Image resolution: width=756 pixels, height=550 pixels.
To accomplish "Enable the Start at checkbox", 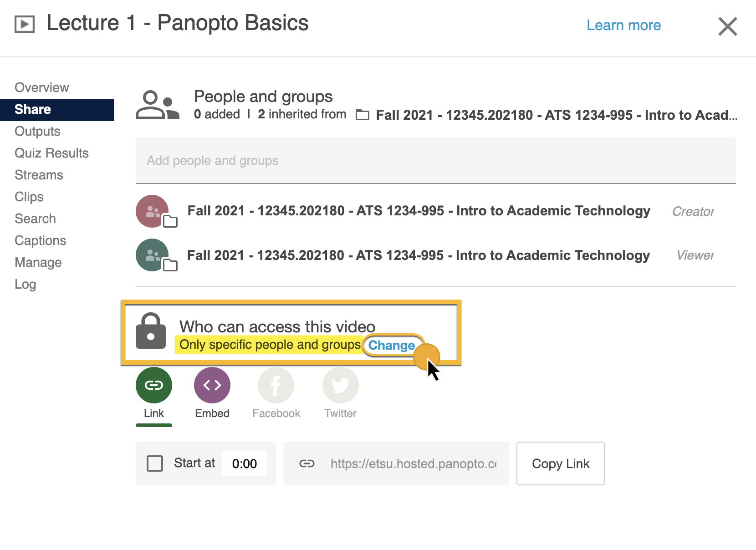I will click(x=155, y=463).
